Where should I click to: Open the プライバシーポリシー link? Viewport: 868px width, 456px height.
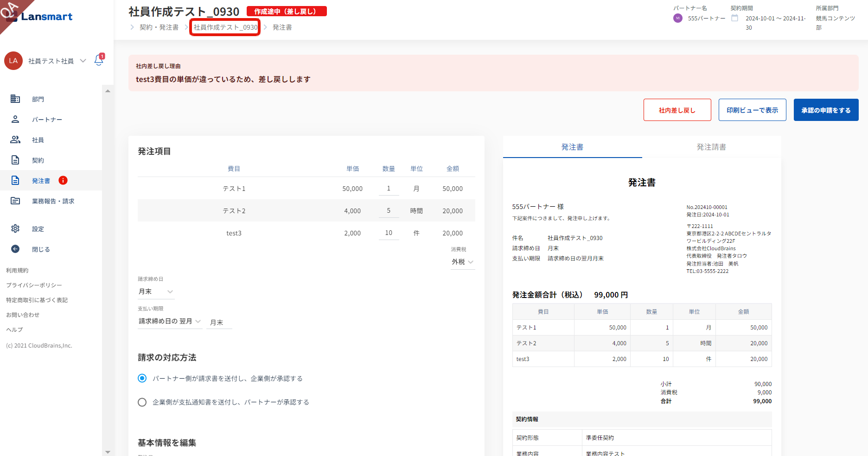point(34,285)
